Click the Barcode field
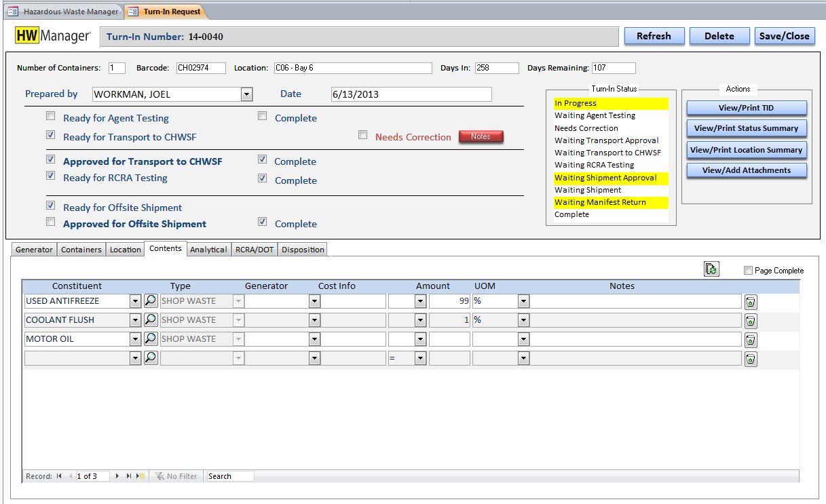826x504 pixels. (201, 68)
